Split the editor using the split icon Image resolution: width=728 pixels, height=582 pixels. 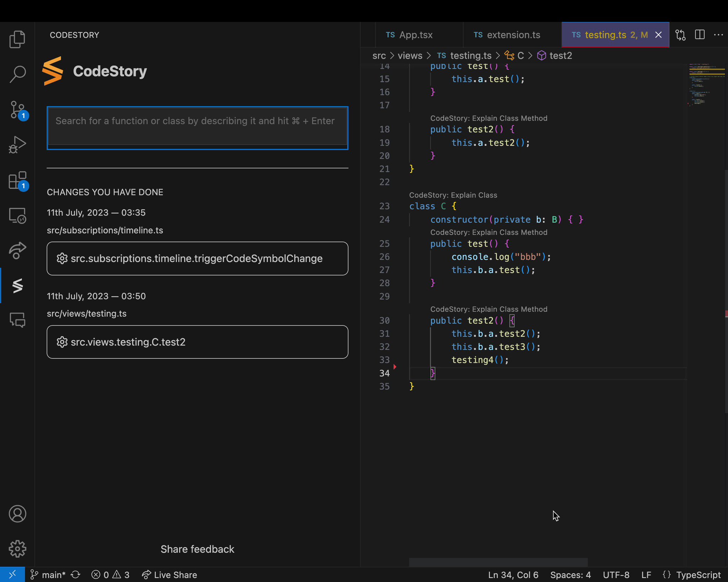click(x=700, y=35)
